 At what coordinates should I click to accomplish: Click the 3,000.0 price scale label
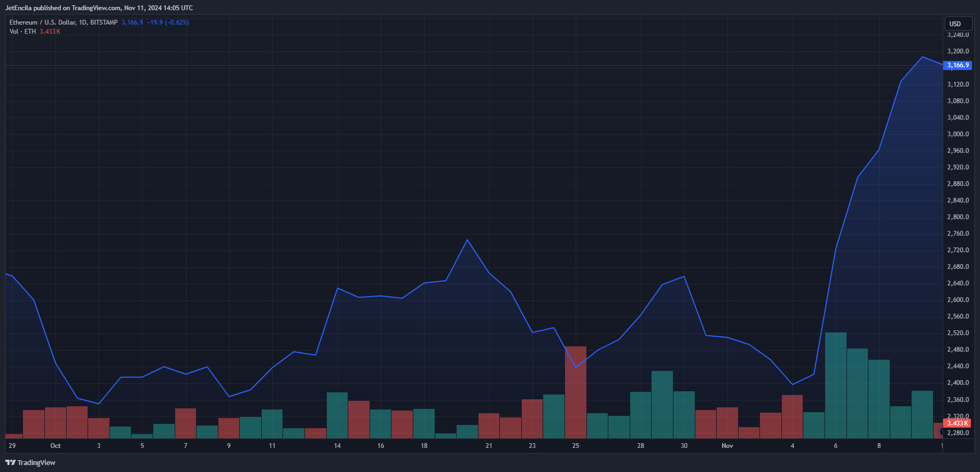tap(958, 134)
